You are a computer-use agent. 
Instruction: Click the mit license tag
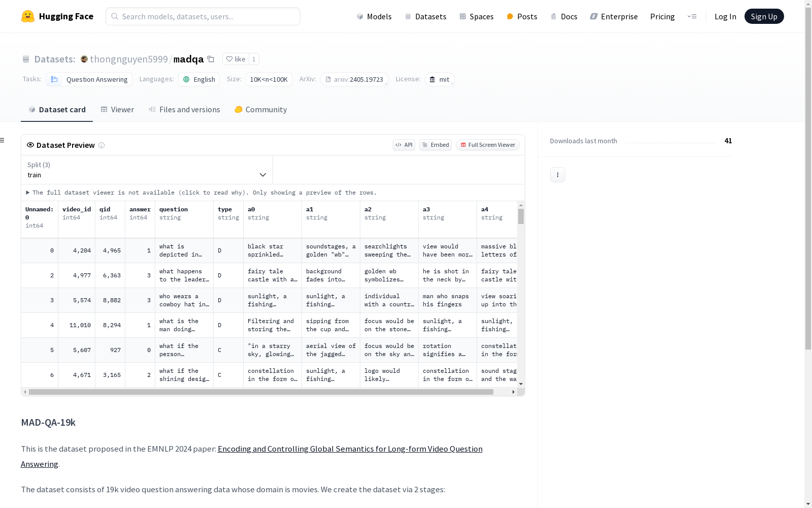coord(439,79)
